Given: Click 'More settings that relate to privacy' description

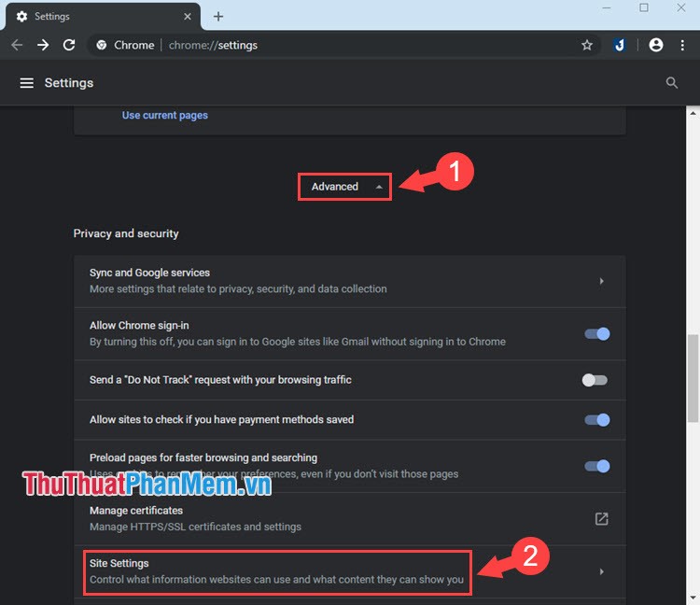Looking at the screenshot, I should 238,288.
